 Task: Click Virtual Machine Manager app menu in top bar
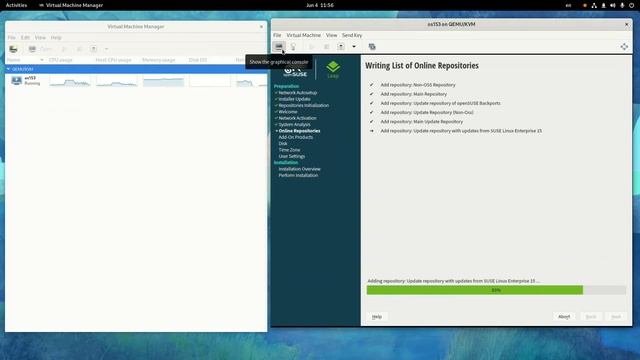[71, 5]
